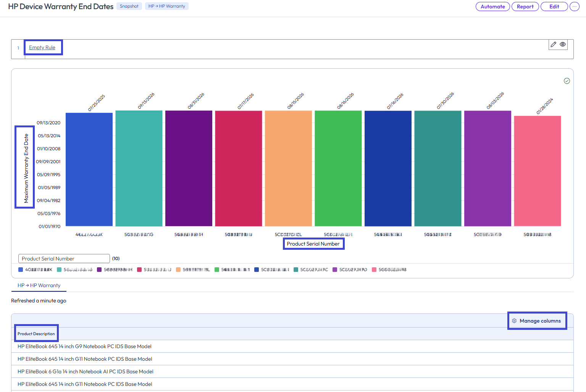The height and width of the screenshot is (392, 586).
Task: Select the blue bar labeled 07/25/2025
Action: pyautogui.click(x=89, y=169)
